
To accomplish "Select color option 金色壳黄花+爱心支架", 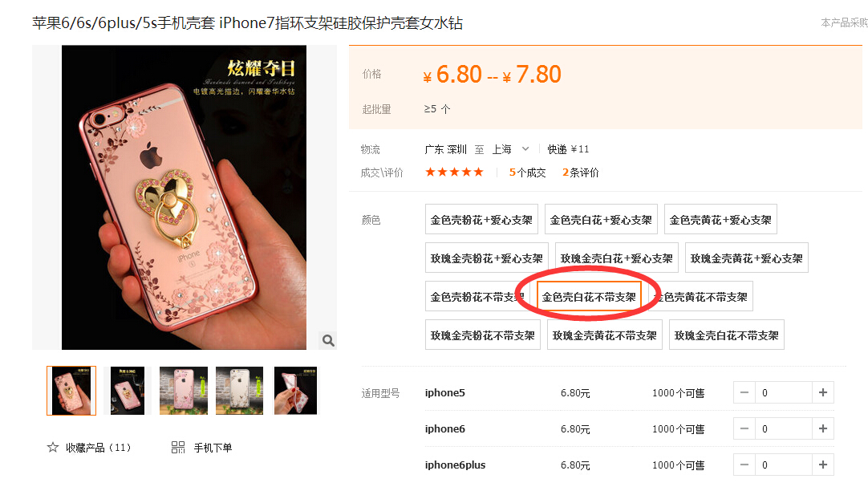I will tap(720, 219).
